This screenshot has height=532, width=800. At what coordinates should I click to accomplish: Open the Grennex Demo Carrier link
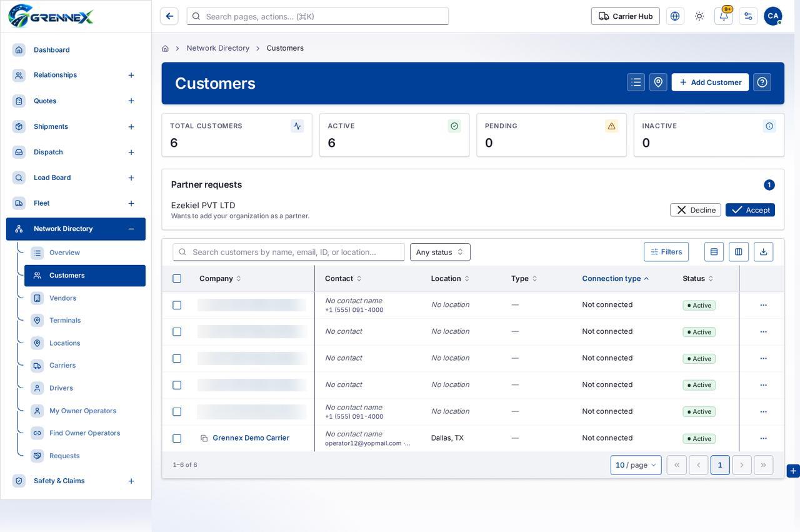251,438
